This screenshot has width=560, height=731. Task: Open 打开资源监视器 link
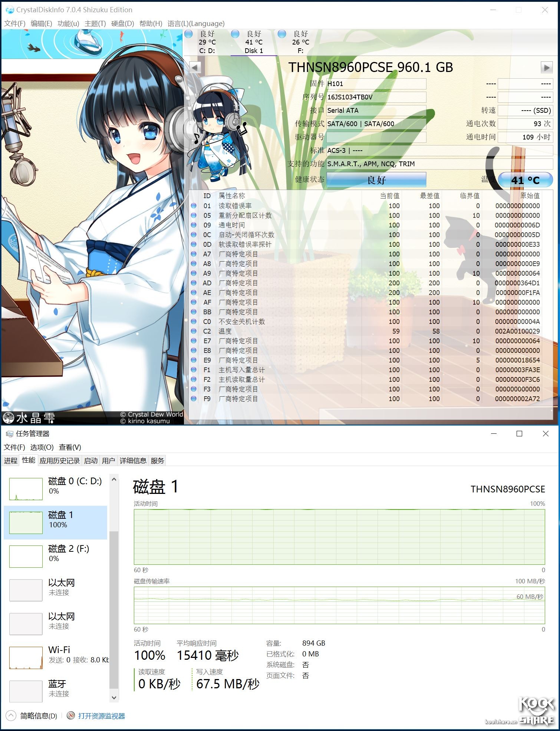click(x=102, y=716)
